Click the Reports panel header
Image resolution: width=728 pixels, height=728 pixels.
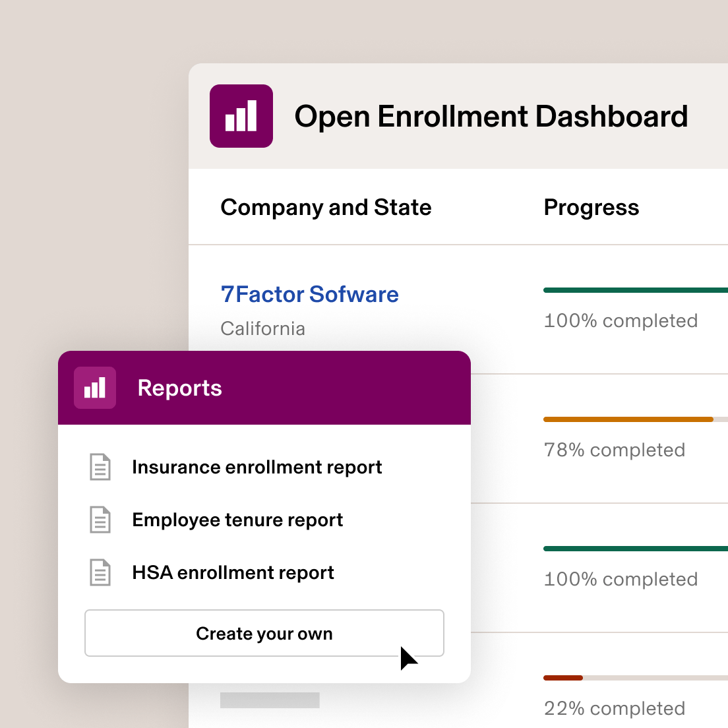coord(179,388)
